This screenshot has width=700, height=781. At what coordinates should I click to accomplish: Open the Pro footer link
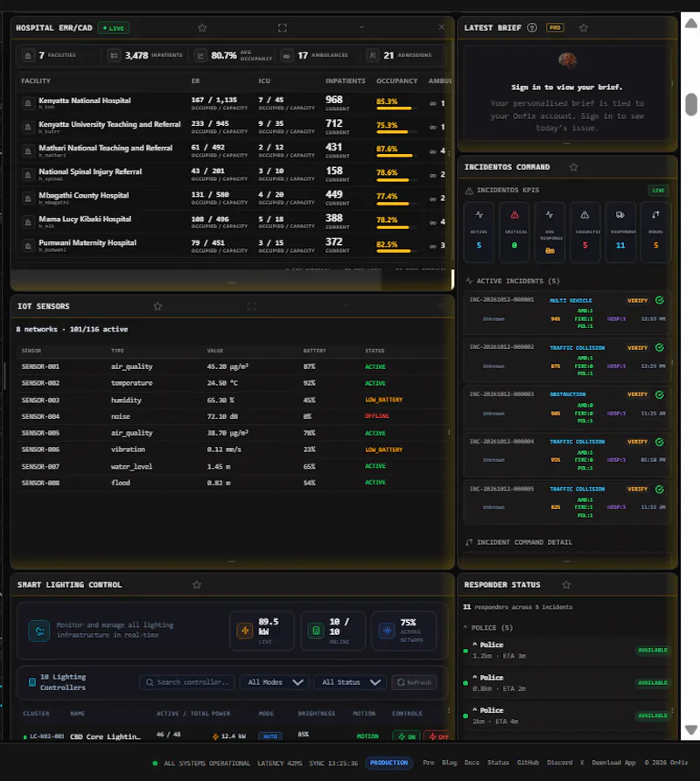click(429, 763)
